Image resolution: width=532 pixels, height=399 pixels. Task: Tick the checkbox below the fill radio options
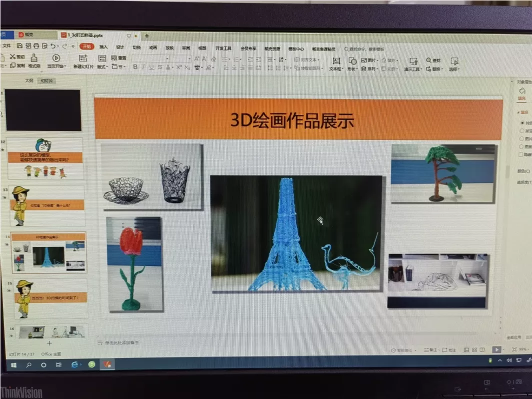[521, 154]
